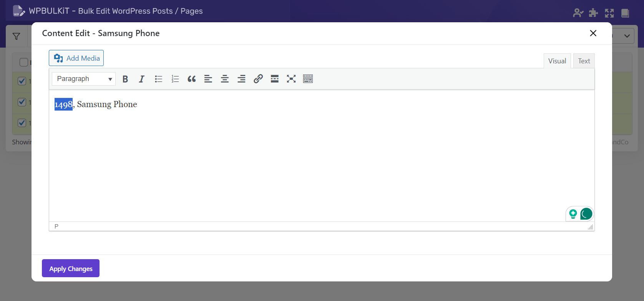Toggle bold formatting in the editor

[x=125, y=79]
